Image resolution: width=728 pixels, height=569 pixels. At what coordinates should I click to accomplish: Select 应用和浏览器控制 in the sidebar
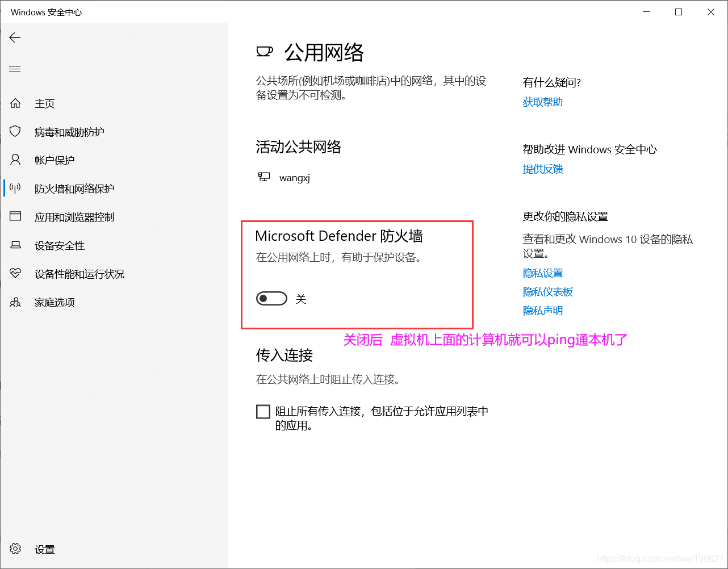tap(75, 216)
